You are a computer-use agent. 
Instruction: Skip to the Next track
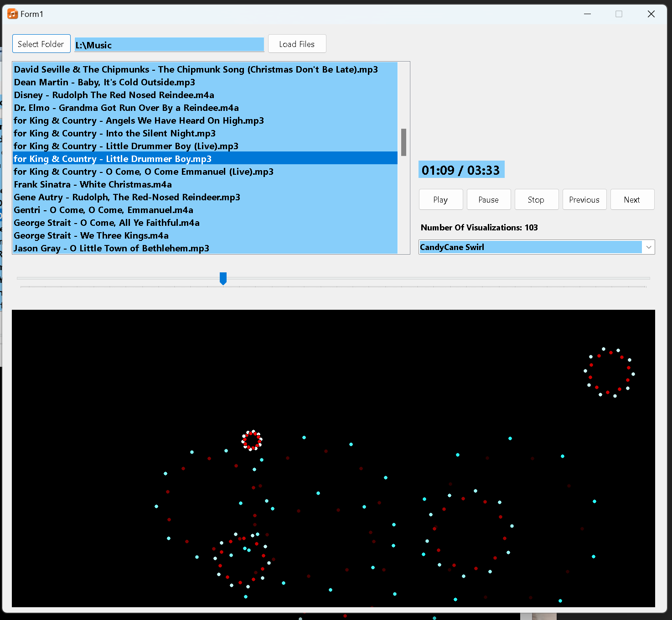click(632, 199)
